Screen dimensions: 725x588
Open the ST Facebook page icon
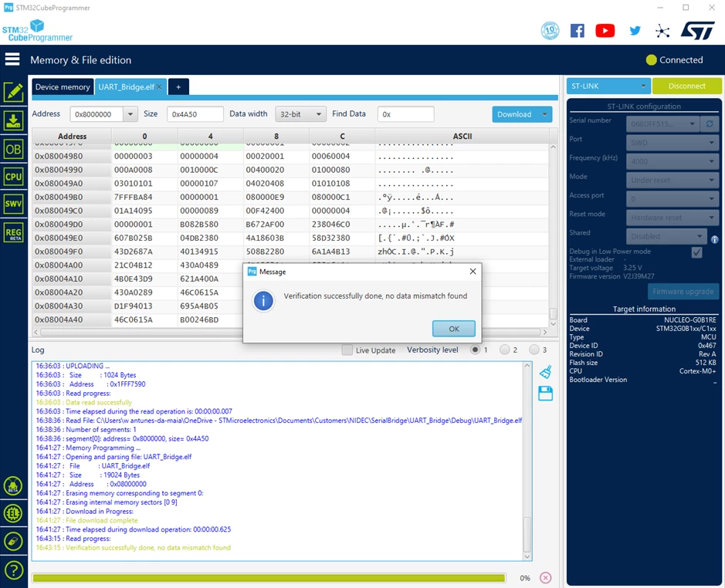(x=577, y=31)
